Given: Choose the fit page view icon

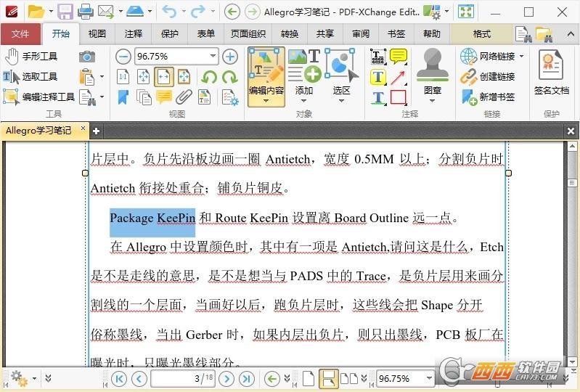Looking at the screenshot, I should [x=144, y=77].
